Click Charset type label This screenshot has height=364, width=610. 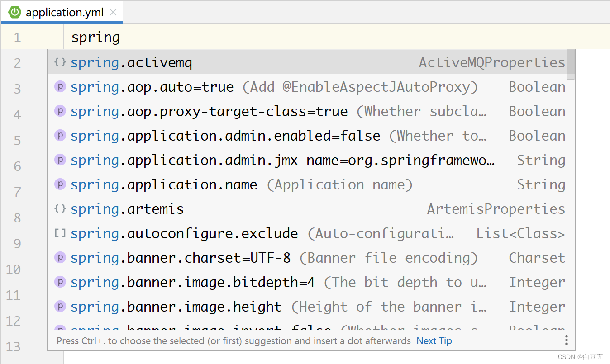pos(537,258)
